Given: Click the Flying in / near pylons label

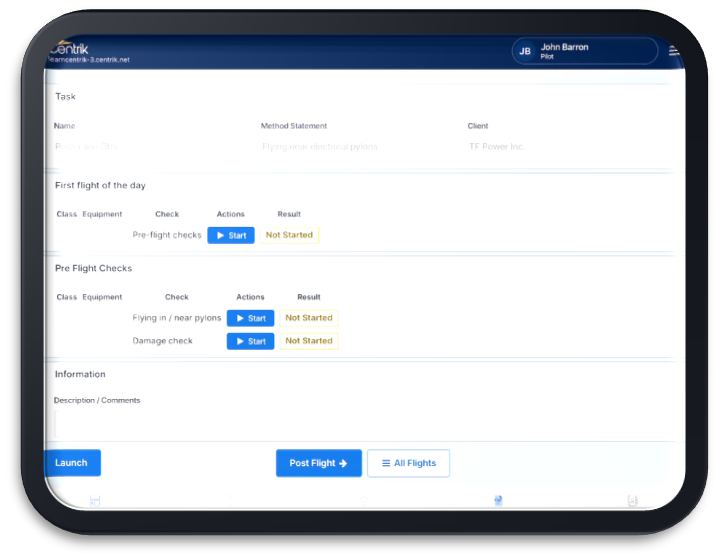Looking at the screenshot, I should coord(177,318).
